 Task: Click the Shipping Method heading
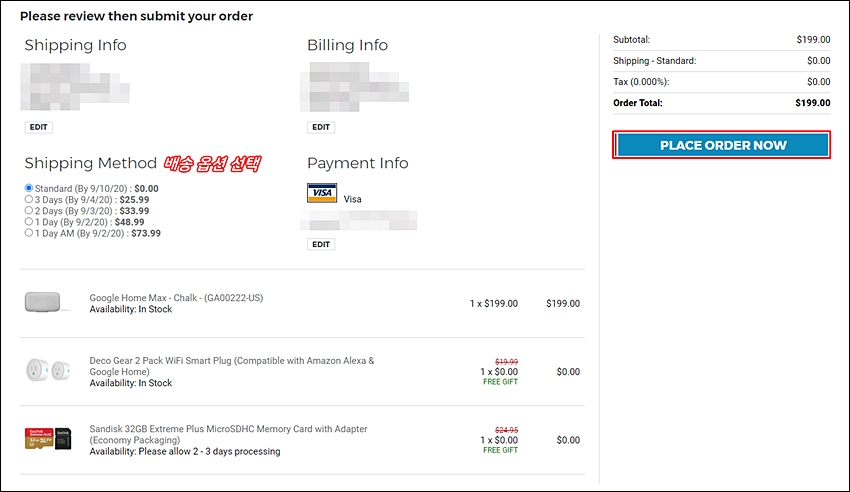tap(90, 163)
